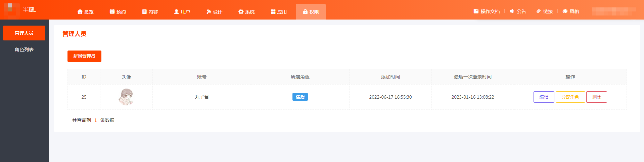Click 删除 for 丸子君
The height and width of the screenshot is (162, 644).
597,97
